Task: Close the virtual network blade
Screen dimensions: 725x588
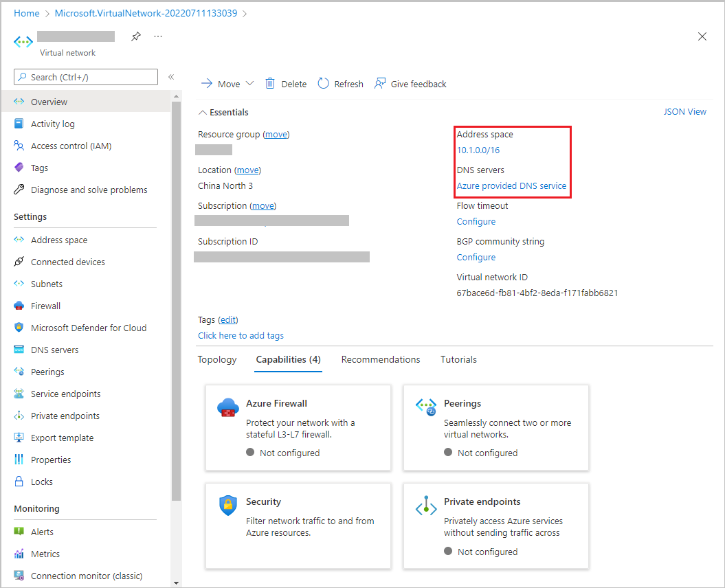Action: pyautogui.click(x=702, y=36)
